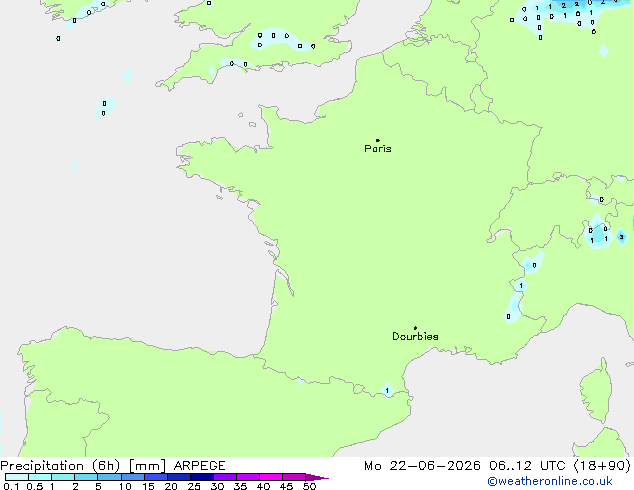Click the rain value '1' near the eastern Pyrenees
Image resolution: width=634 pixels, height=490 pixels.
(x=387, y=391)
